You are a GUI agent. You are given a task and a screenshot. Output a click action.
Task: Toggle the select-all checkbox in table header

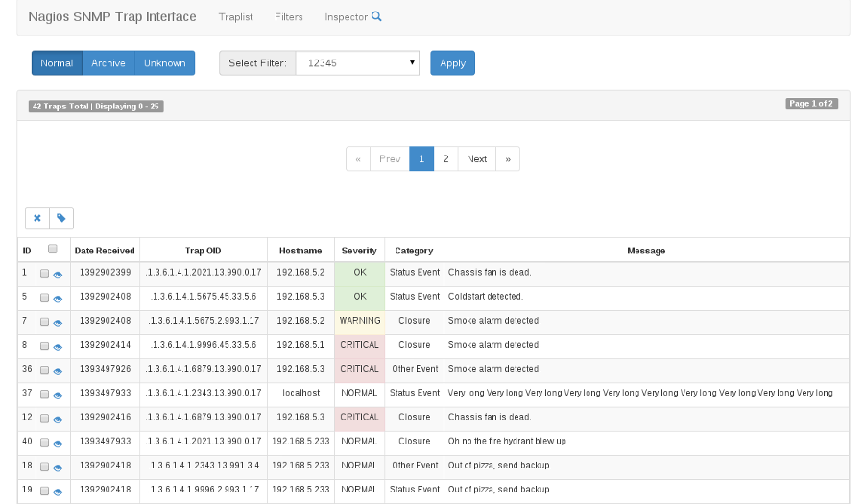(53, 249)
